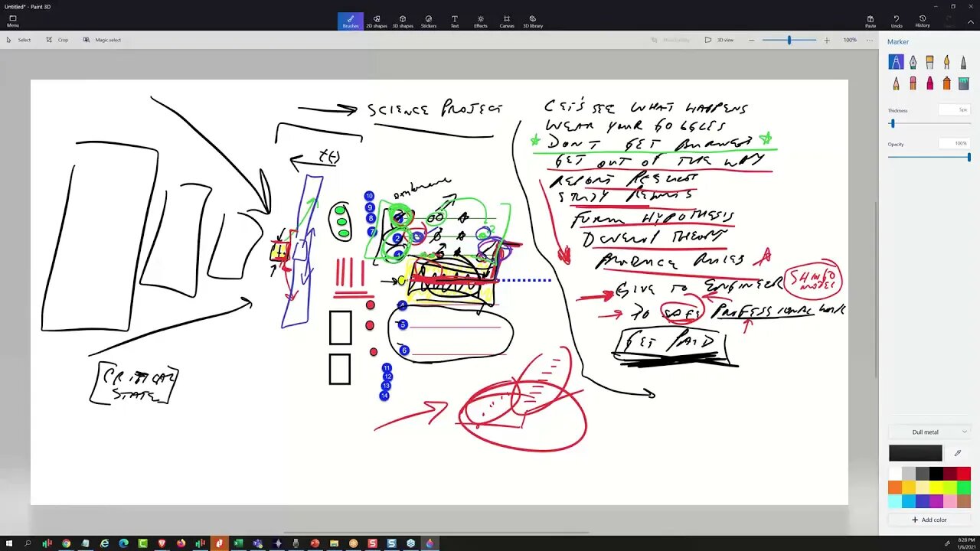Choose the yellow color swatch
The image size is (980, 551).
[936, 487]
